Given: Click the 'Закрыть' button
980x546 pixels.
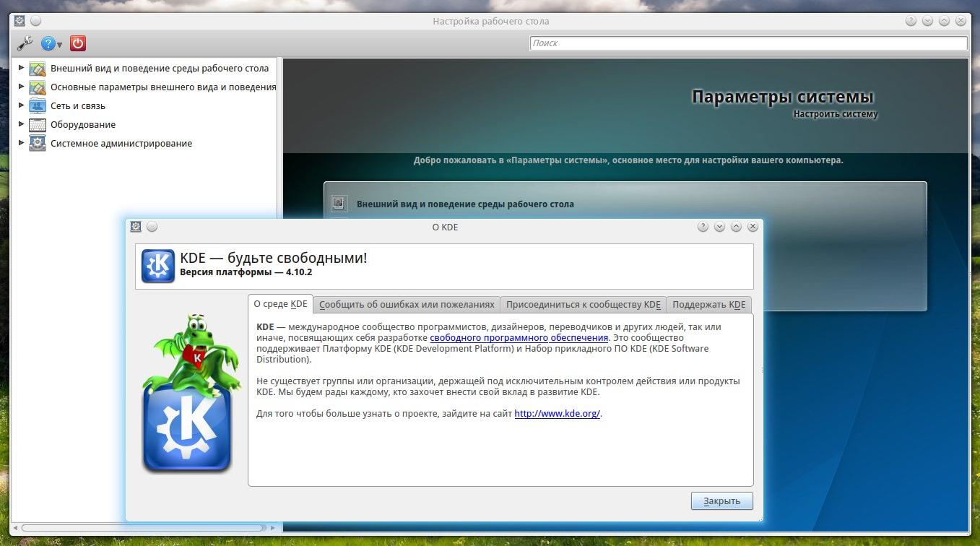Looking at the screenshot, I should point(721,501).
